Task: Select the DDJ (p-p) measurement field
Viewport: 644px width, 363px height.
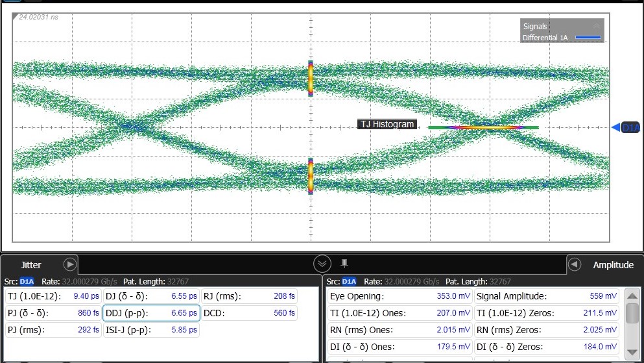Action: (151, 313)
